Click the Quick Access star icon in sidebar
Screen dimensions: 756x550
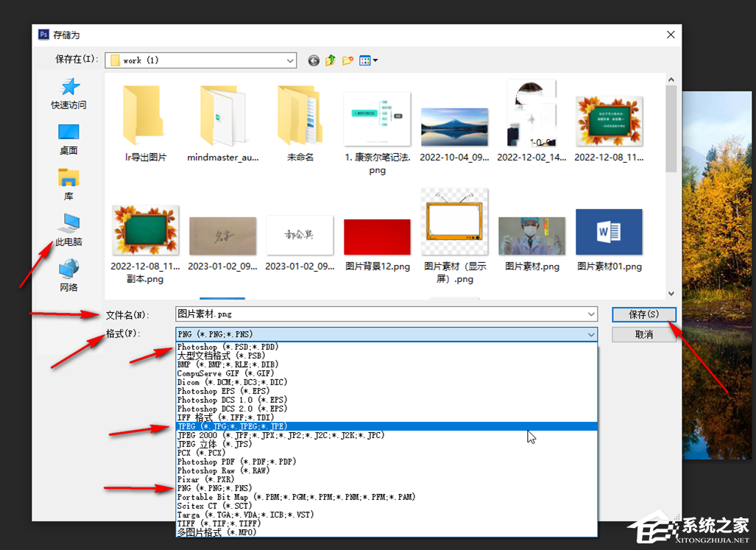(x=70, y=87)
